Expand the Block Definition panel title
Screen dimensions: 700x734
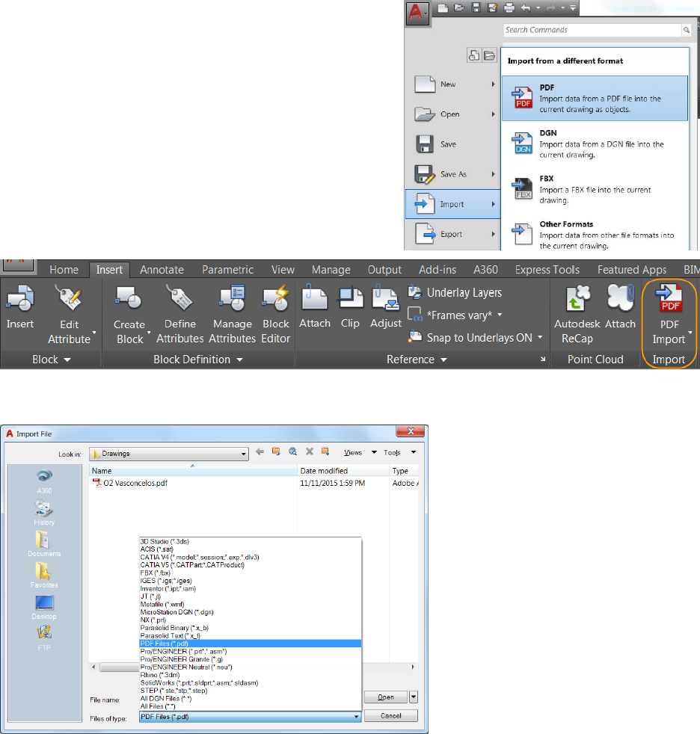[198, 360]
